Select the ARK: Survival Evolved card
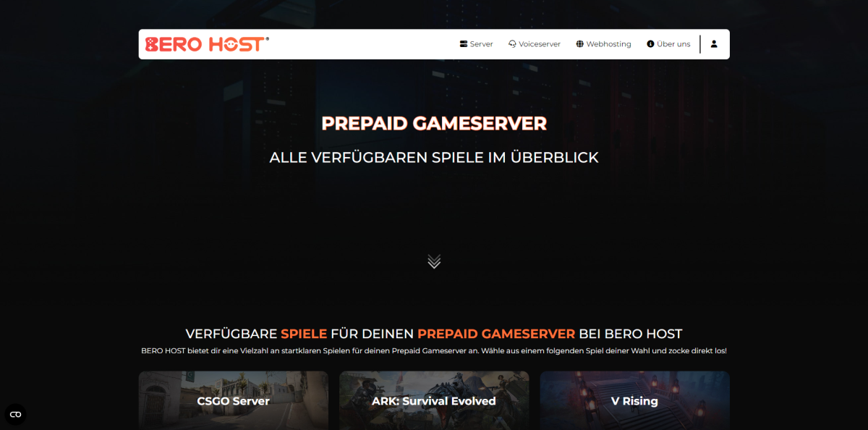This screenshot has height=430, width=868. [434, 400]
